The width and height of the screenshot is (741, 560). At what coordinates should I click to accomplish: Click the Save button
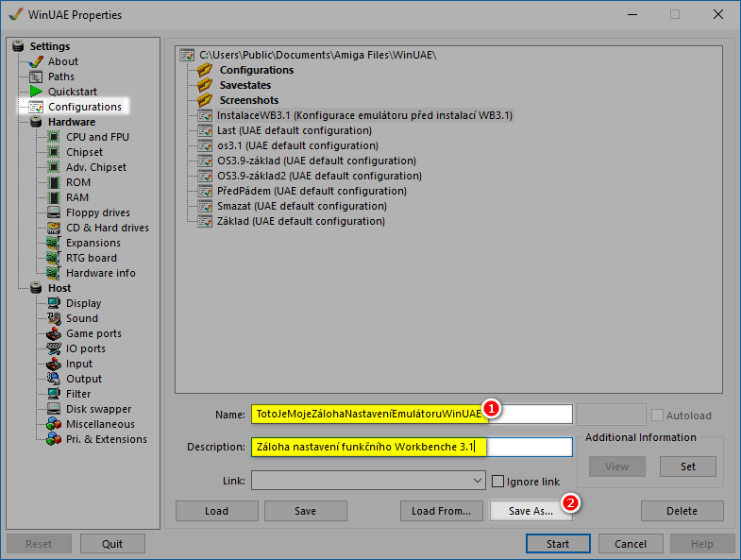(306, 511)
